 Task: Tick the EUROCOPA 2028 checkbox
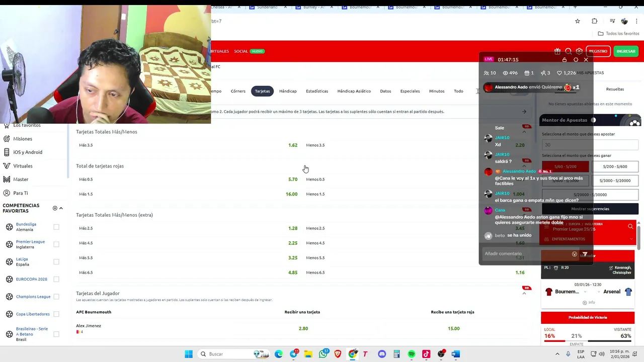(56, 279)
